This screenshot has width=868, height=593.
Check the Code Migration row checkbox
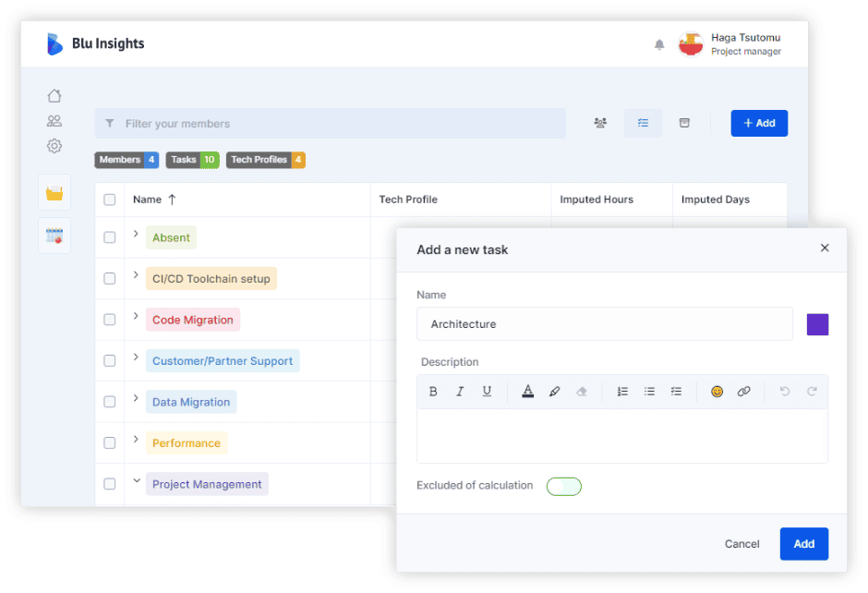[110, 320]
